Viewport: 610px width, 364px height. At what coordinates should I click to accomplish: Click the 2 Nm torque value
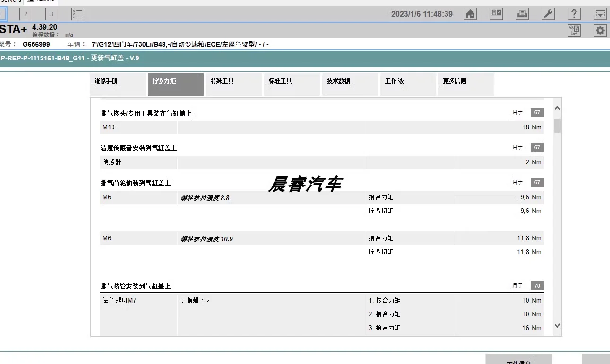pyautogui.click(x=533, y=162)
